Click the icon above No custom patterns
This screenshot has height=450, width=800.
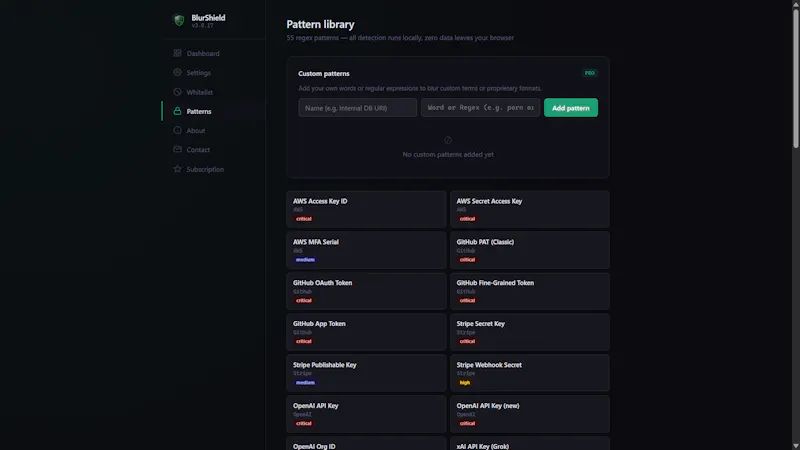pyautogui.click(x=448, y=140)
